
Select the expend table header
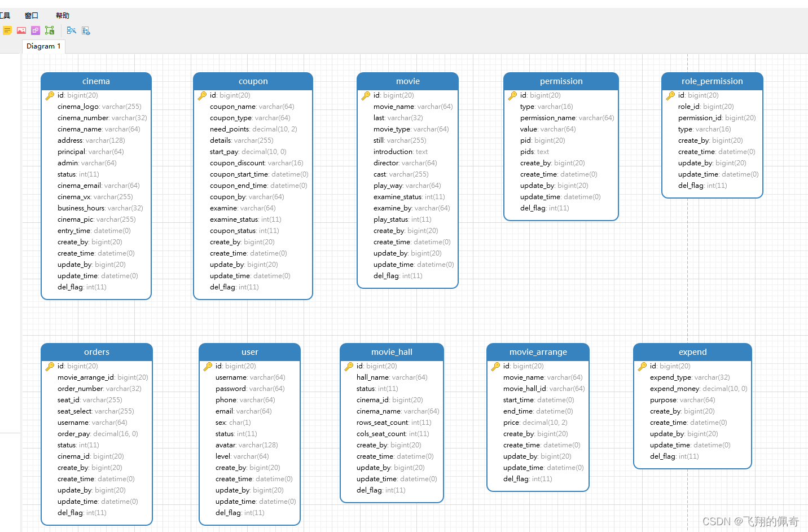[x=692, y=352]
